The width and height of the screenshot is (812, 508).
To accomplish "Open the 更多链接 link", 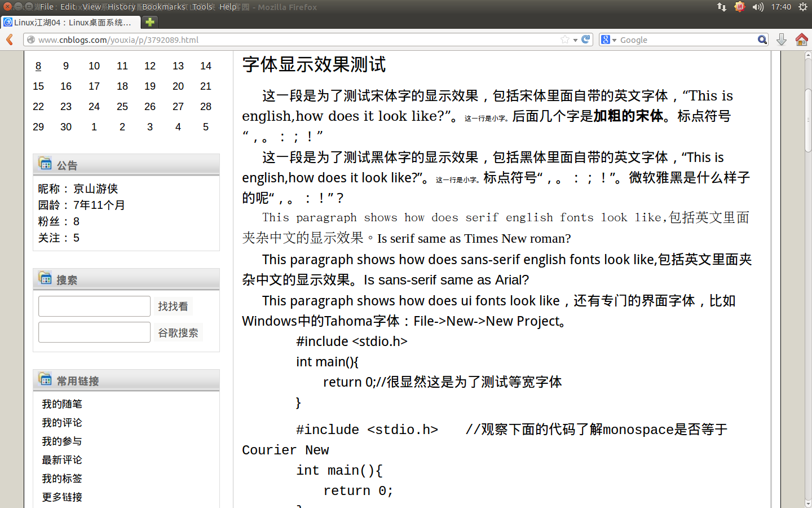I will [62, 497].
